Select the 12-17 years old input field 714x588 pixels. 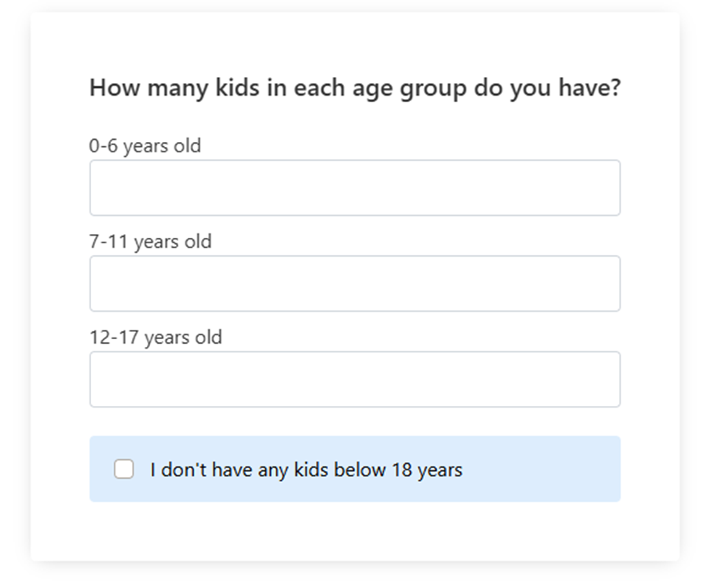point(354,379)
